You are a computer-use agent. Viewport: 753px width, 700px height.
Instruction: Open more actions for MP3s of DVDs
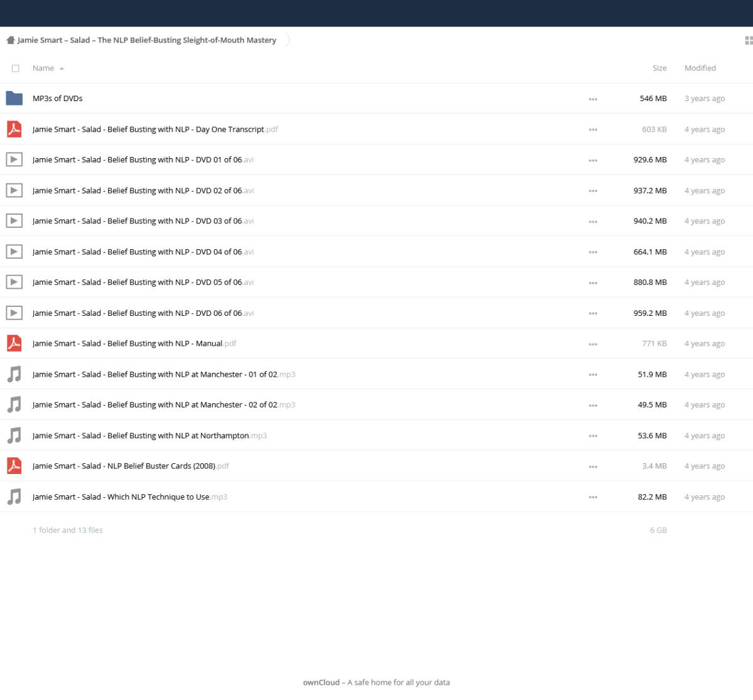click(x=593, y=99)
